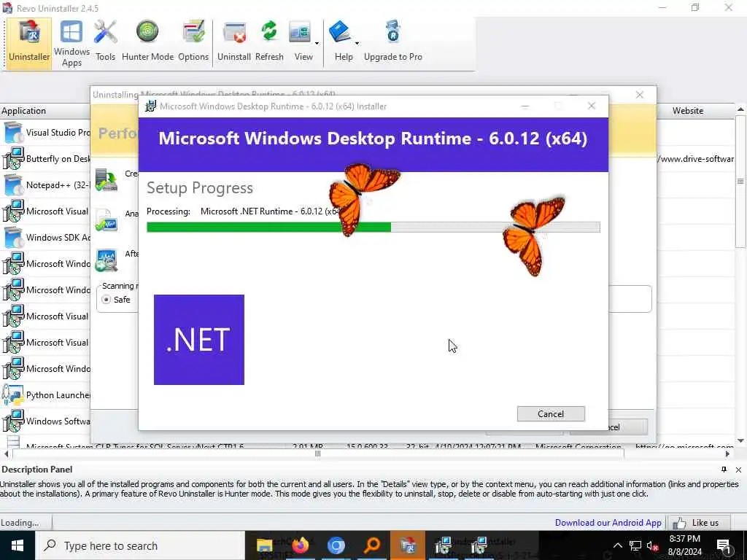Click the www.drive-software website cell
This screenshot has width=747, height=560.
point(695,158)
